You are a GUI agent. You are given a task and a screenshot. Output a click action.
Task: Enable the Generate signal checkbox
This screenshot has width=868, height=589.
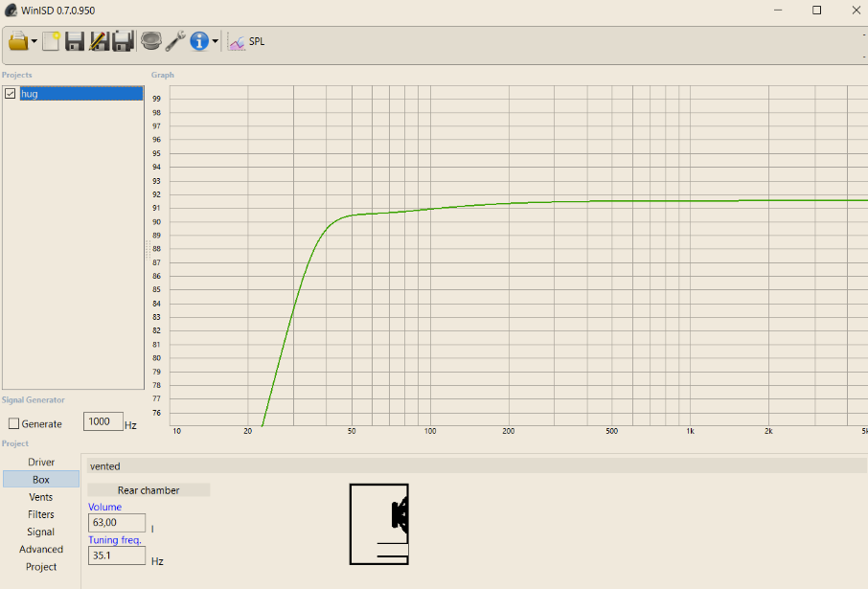tap(13, 424)
